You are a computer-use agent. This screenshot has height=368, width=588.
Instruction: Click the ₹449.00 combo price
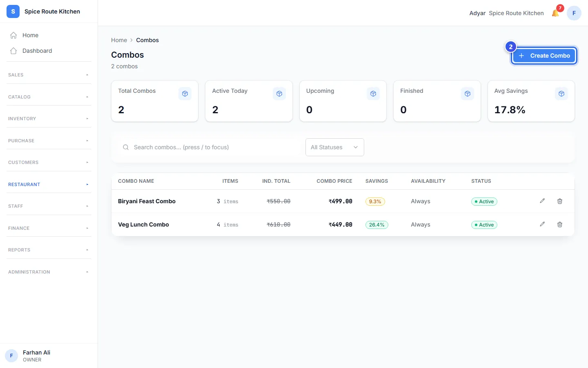341,224
